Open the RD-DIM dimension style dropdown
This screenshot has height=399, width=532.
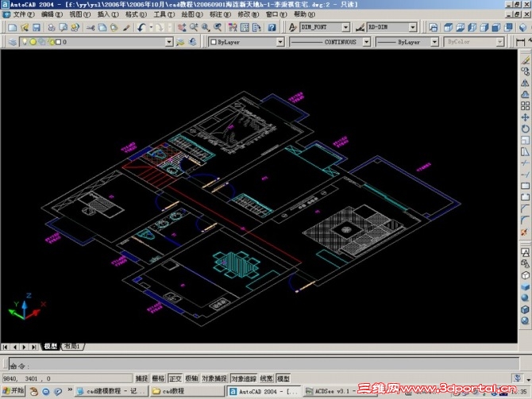[413, 27]
